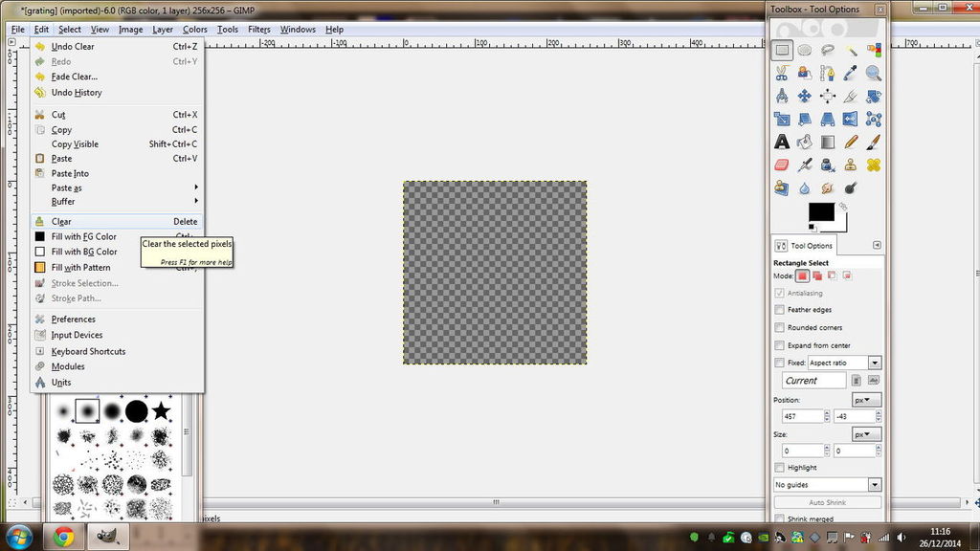Select the Scale tool
Viewport: 980px width, 551px height.
coord(782,120)
